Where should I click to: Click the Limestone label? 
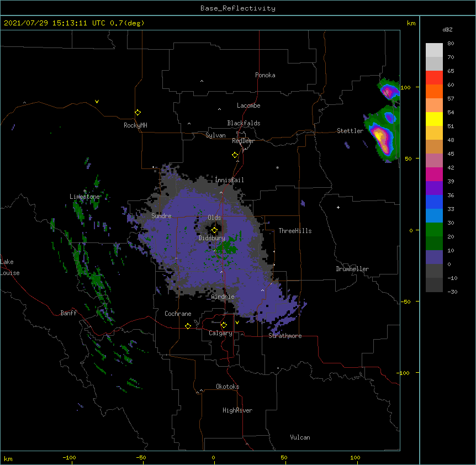(x=84, y=197)
